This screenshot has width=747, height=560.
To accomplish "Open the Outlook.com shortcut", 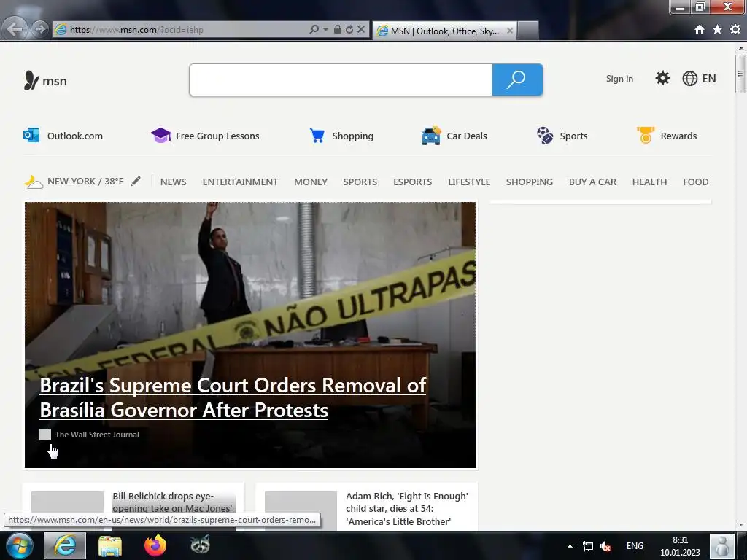I will pyautogui.click(x=63, y=136).
